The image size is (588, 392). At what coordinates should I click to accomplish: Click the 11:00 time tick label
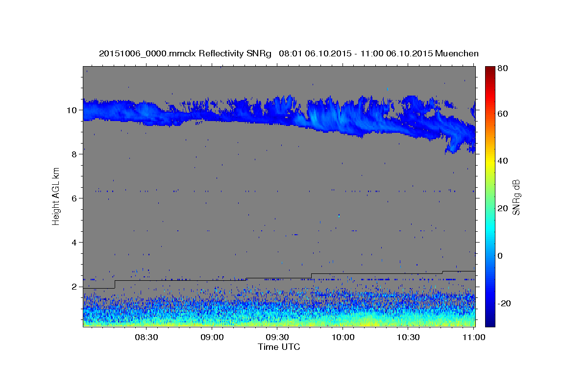coord(473,337)
